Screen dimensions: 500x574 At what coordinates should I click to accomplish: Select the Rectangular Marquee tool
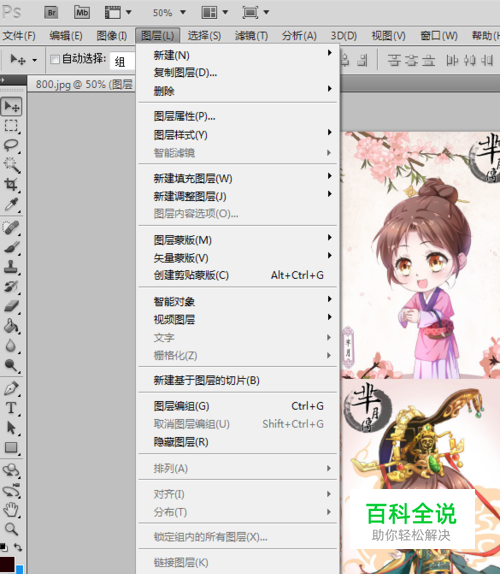tap(11, 126)
